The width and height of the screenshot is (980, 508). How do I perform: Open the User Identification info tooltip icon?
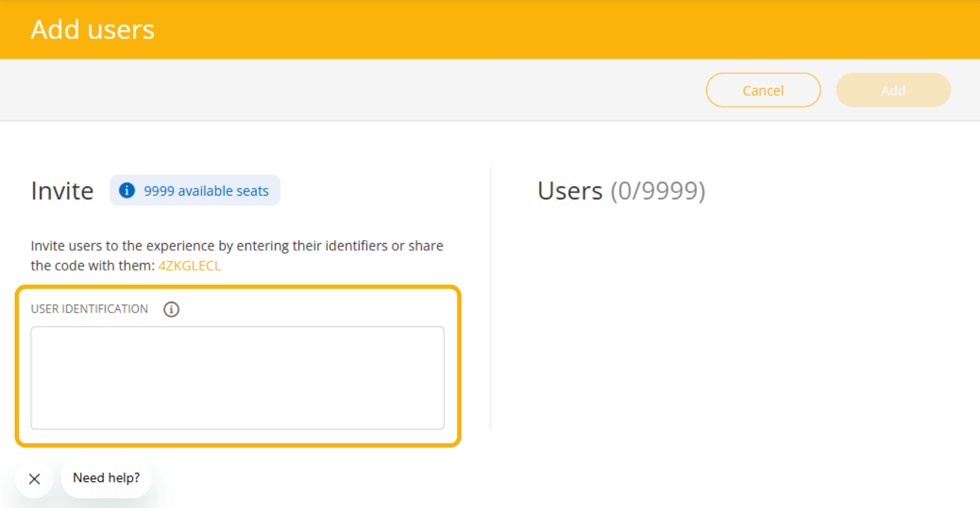[x=171, y=309]
